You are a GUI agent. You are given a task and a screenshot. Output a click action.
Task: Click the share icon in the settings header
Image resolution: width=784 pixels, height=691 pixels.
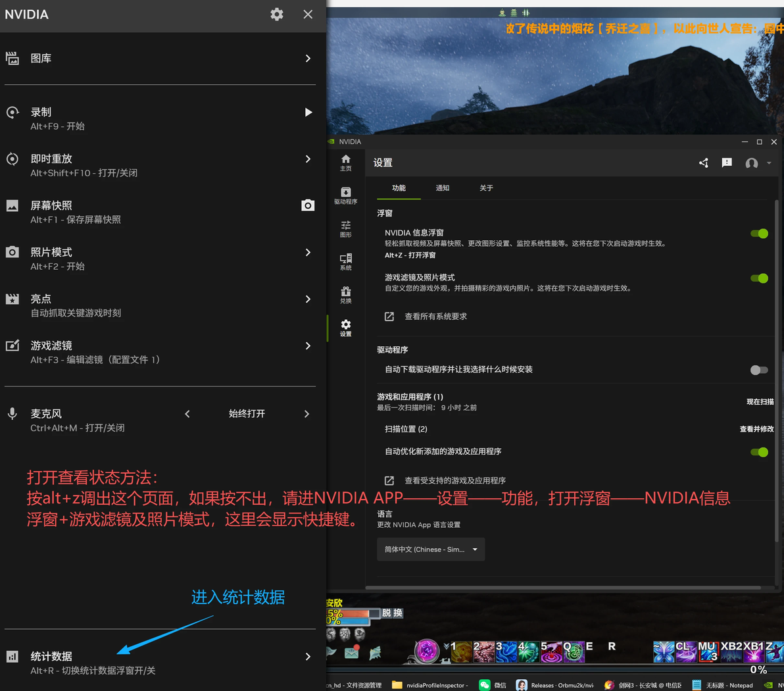click(704, 163)
